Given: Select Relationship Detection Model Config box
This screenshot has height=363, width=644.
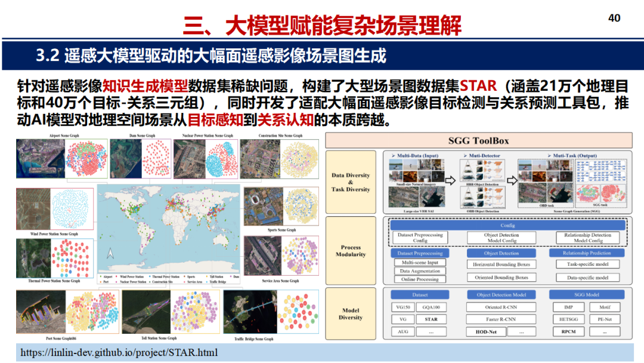Looking at the screenshot, I should click(588, 238).
